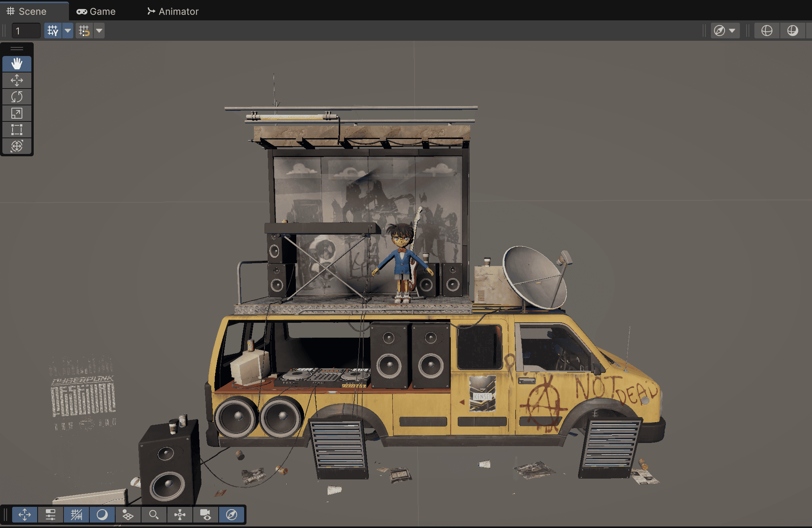812x528 pixels.
Task: Click the grid size field showing 1
Action: 26,31
